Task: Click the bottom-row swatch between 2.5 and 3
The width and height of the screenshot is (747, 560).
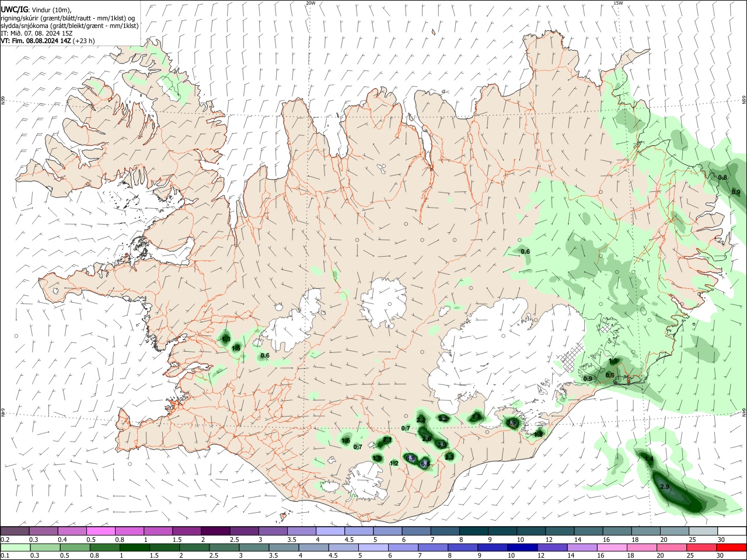Action: point(224,547)
